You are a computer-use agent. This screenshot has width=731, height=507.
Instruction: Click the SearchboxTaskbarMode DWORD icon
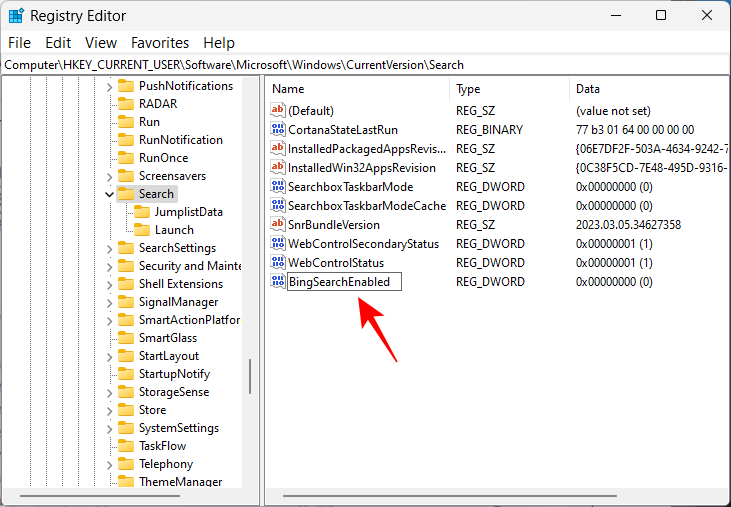[278, 187]
